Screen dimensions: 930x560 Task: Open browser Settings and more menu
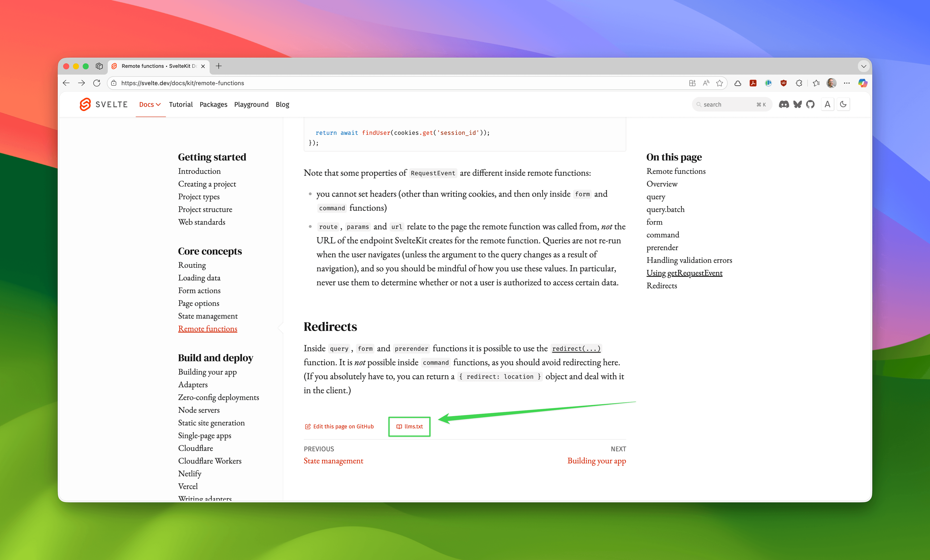pos(847,83)
